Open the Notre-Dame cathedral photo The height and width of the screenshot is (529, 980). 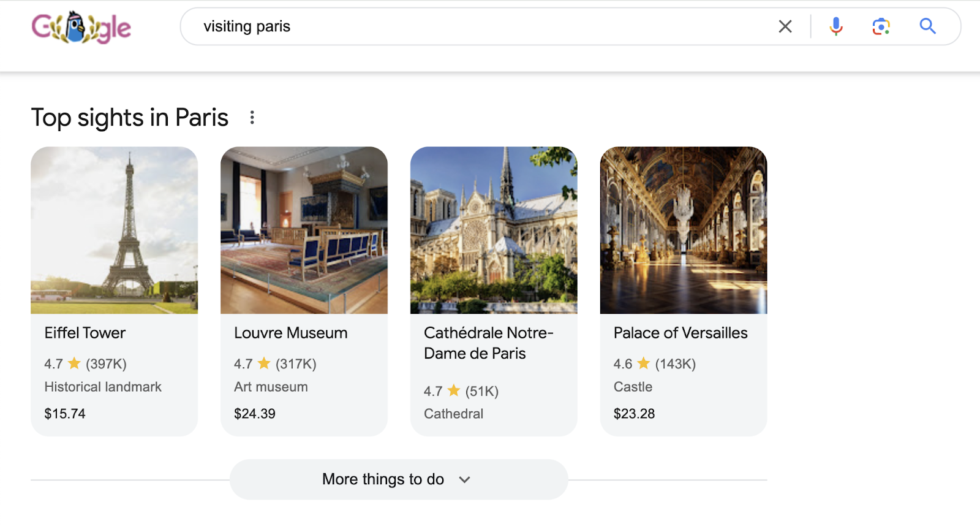coord(494,230)
